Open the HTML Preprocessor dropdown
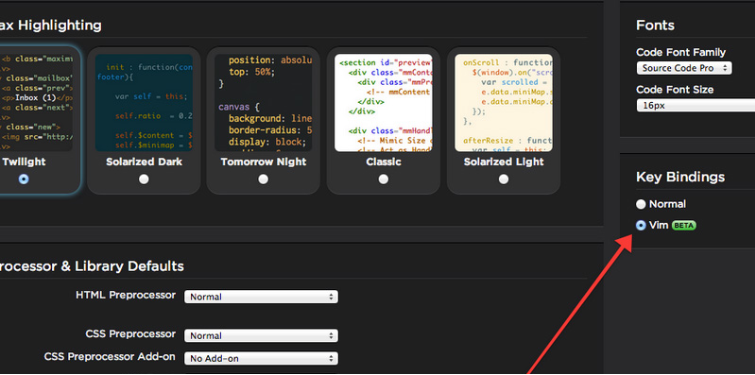Screen dimensions: 755x375 [261, 297]
